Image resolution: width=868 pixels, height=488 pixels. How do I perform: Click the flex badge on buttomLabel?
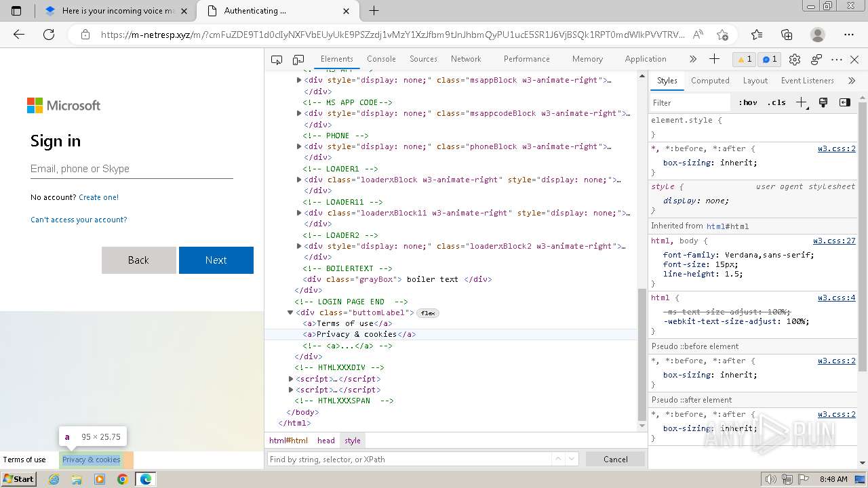pos(428,313)
